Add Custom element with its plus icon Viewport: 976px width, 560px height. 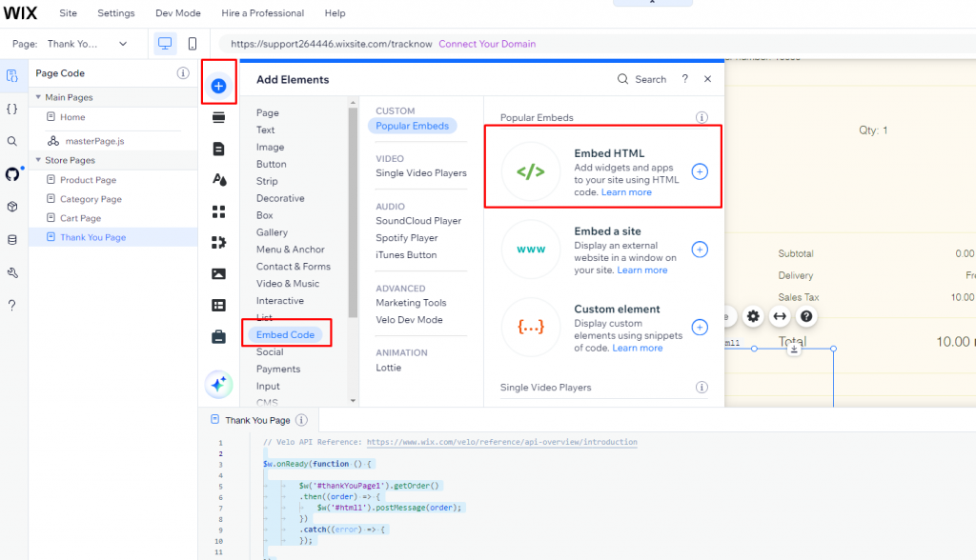coord(700,328)
